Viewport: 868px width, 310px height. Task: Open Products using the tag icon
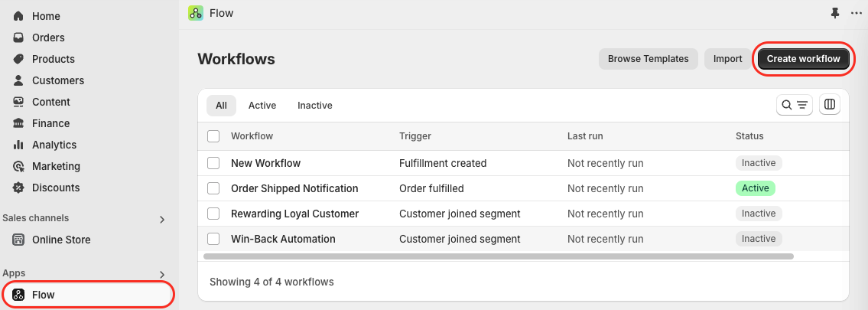click(18, 59)
